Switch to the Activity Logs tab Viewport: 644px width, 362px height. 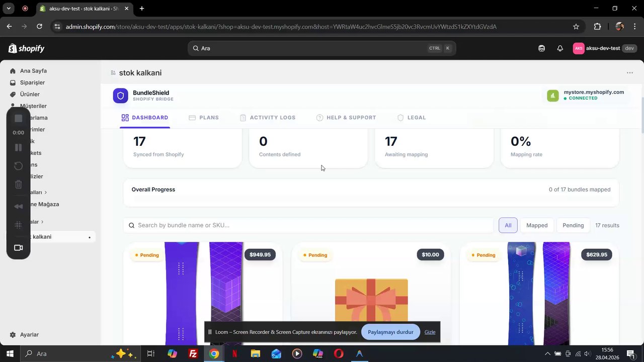268,118
